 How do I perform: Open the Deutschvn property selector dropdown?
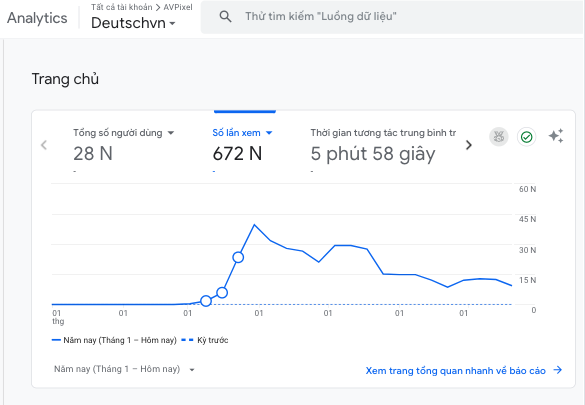[x=133, y=23]
